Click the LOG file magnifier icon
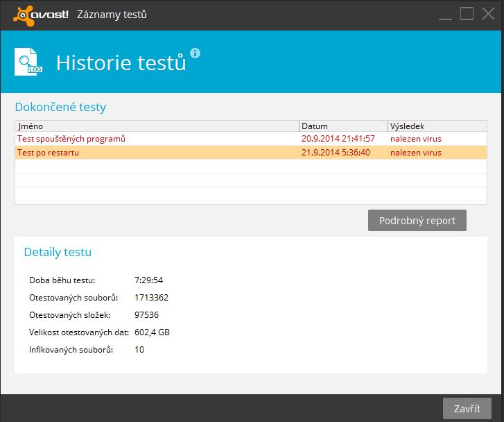The width and height of the screenshot is (504, 422). click(x=28, y=62)
